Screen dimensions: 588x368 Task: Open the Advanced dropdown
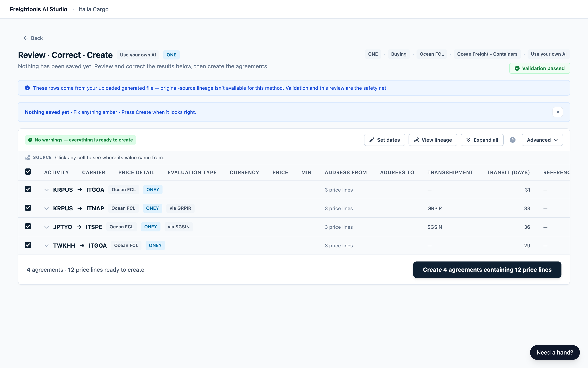(x=542, y=140)
